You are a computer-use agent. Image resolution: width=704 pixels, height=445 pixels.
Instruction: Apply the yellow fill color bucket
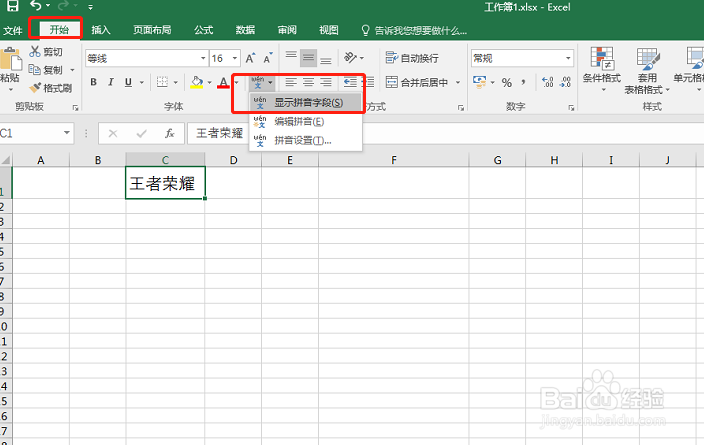197,82
